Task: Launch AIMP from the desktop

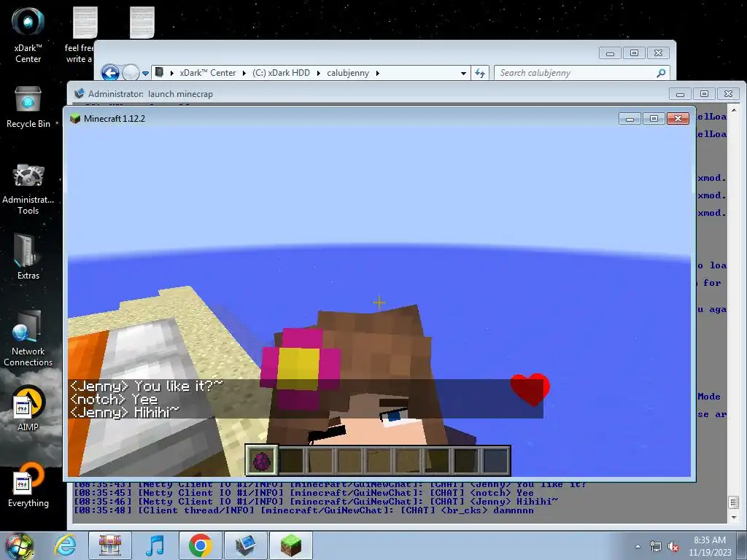Action: (28, 408)
